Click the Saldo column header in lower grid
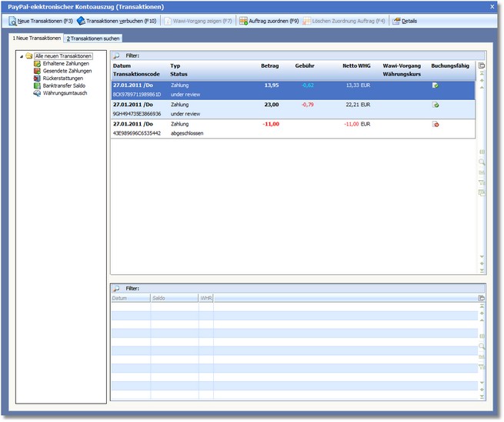 tap(159, 297)
